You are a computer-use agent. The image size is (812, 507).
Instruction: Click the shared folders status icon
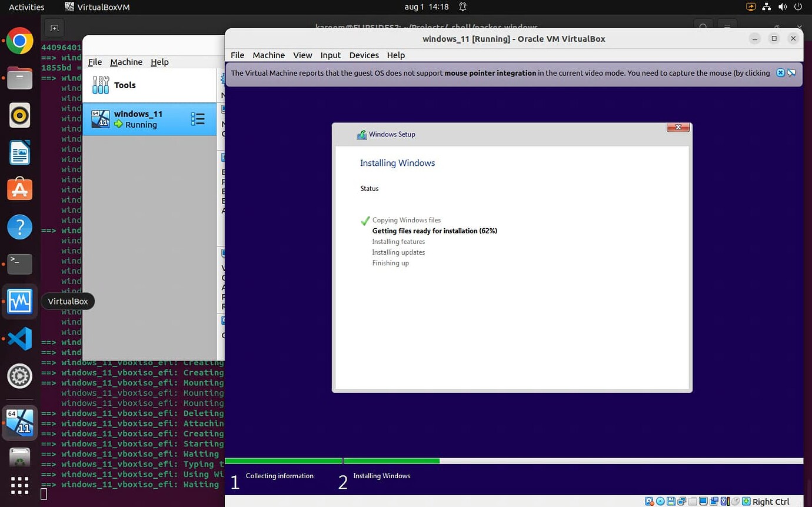(692, 501)
